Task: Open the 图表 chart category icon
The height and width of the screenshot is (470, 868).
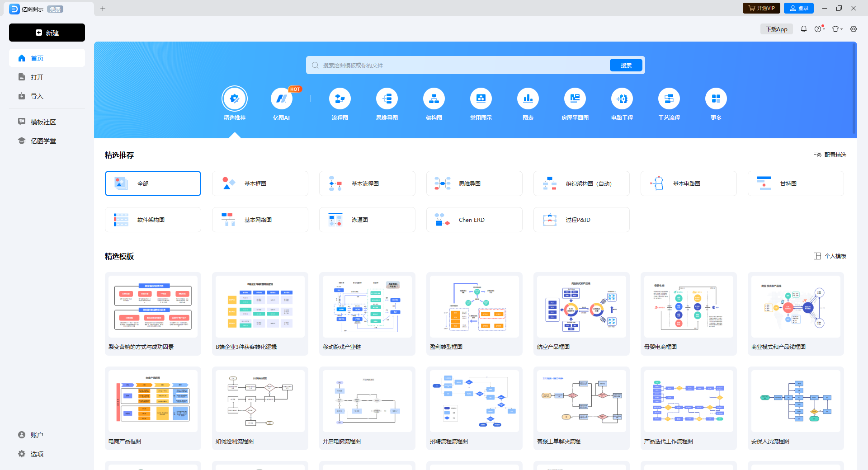Action: click(528, 99)
